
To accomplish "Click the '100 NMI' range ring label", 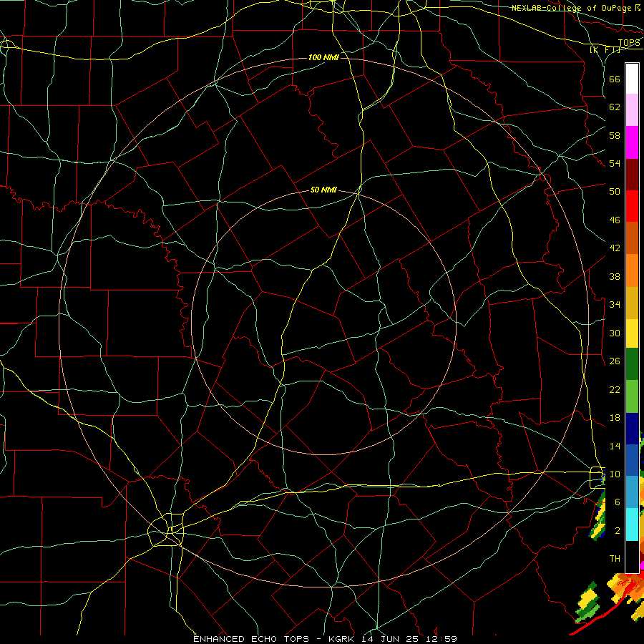I will coord(323,57).
